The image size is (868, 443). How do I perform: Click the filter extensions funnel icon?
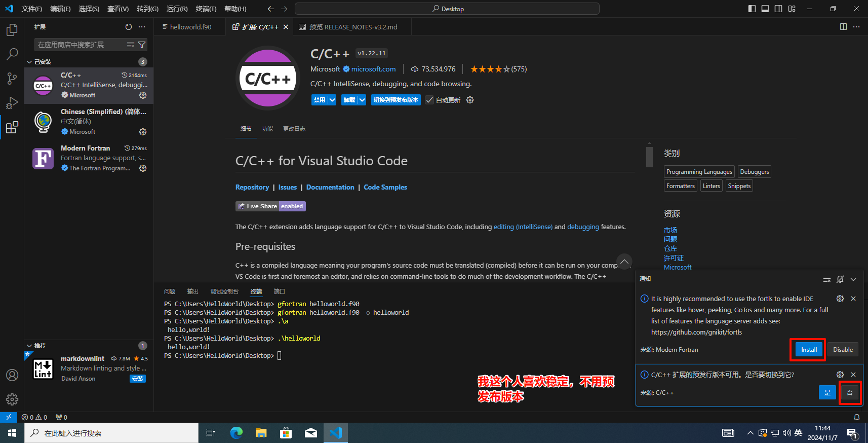pos(142,45)
